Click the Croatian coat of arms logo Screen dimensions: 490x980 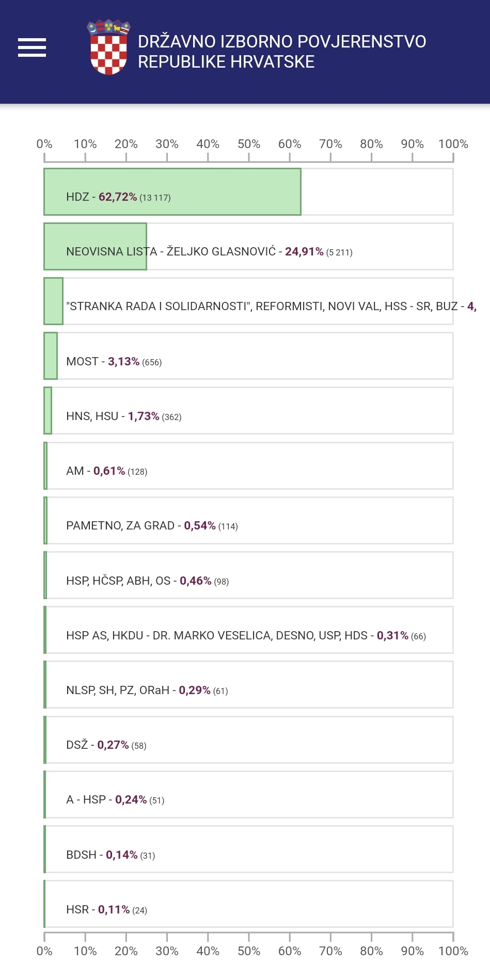[x=108, y=47]
